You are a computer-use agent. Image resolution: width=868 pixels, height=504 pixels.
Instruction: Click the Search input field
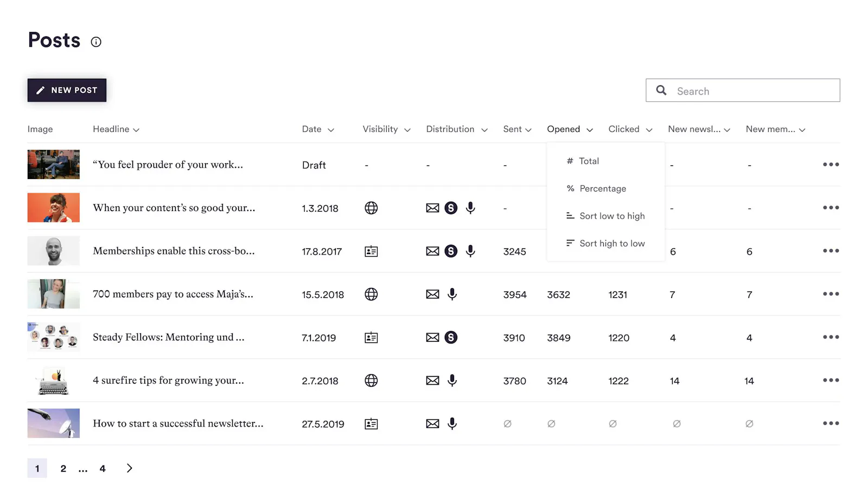click(x=743, y=90)
